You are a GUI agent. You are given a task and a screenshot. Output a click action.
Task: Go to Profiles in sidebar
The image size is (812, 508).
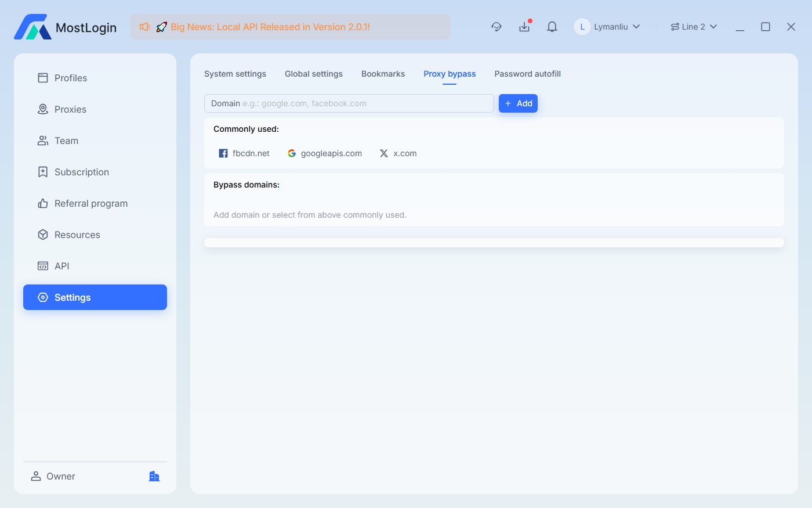click(x=95, y=78)
